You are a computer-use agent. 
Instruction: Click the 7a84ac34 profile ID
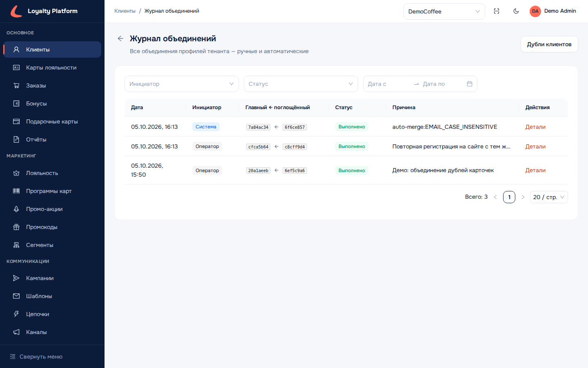(x=258, y=127)
